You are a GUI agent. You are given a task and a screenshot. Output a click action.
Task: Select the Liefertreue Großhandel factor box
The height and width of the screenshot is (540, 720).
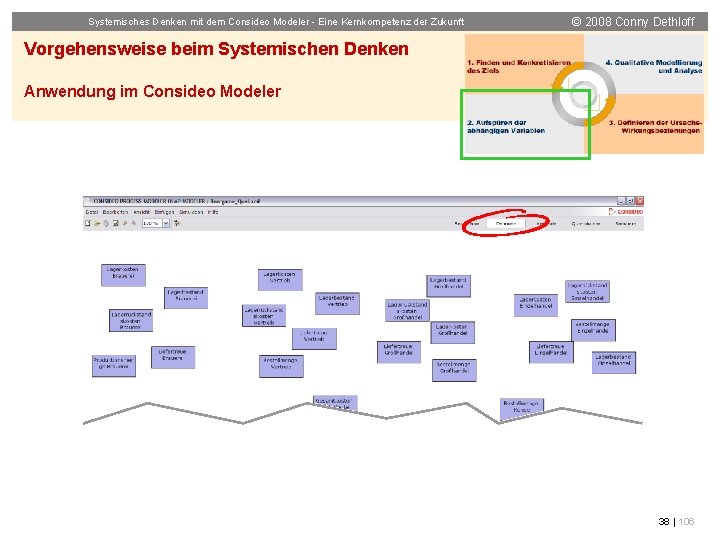(x=399, y=352)
